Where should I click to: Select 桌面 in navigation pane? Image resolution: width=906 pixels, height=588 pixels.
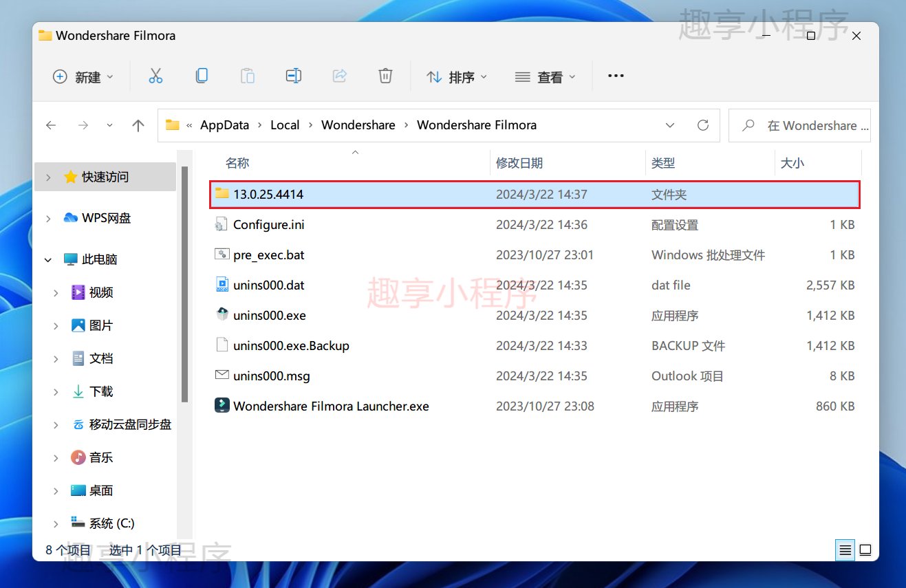(x=101, y=490)
